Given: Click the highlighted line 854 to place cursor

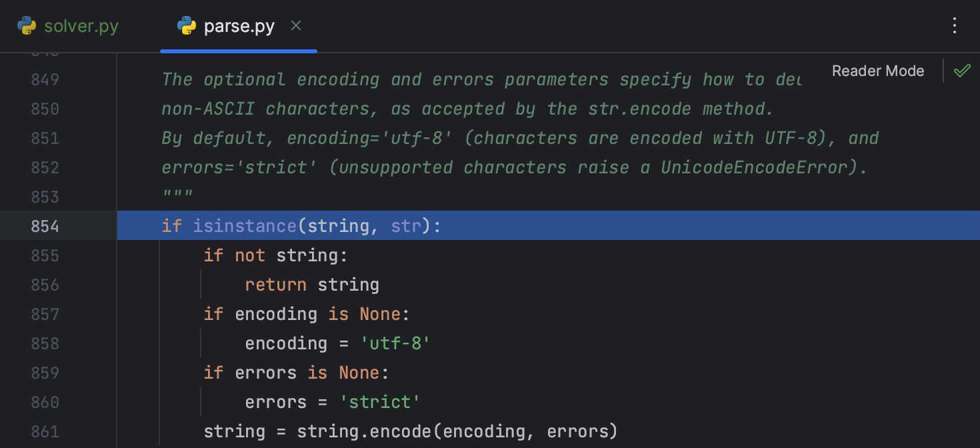Looking at the screenshot, I should pyautogui.click(x=300, y=226).
